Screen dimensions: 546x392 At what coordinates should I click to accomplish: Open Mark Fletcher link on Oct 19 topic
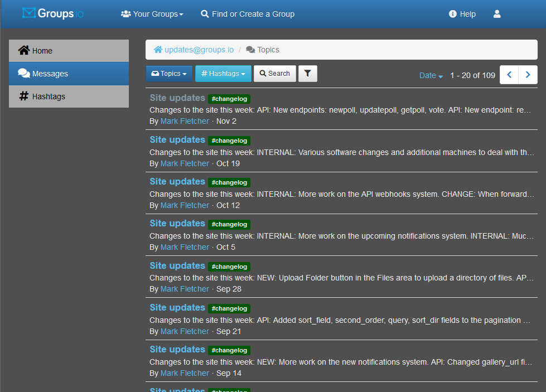point(185,163)
